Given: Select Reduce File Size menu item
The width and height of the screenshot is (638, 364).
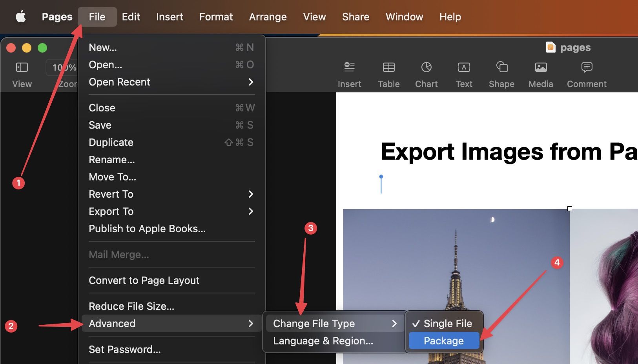Looking at the screenshot, I should pyautogui.click(x=131, y=306).
